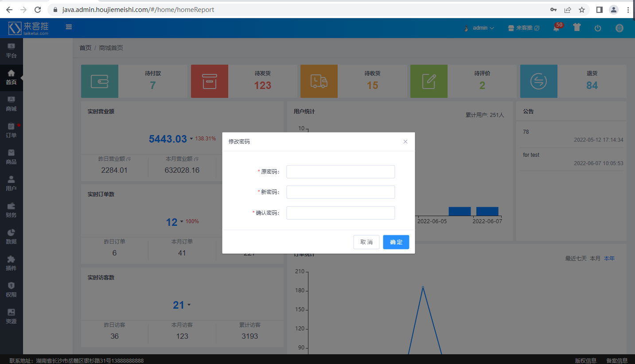The height and width of the screenshot is (364, 635).
Task: Open the saved passwords key icon
Action: (553, 10)
